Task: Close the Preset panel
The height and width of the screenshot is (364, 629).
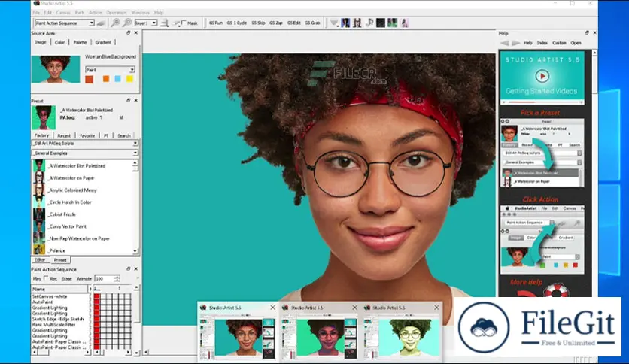Action: (x=135, y=100)
